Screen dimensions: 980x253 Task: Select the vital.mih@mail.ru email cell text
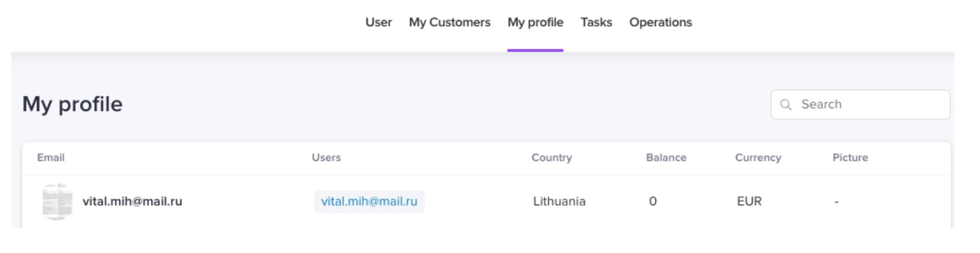click(x=132, y=201)
